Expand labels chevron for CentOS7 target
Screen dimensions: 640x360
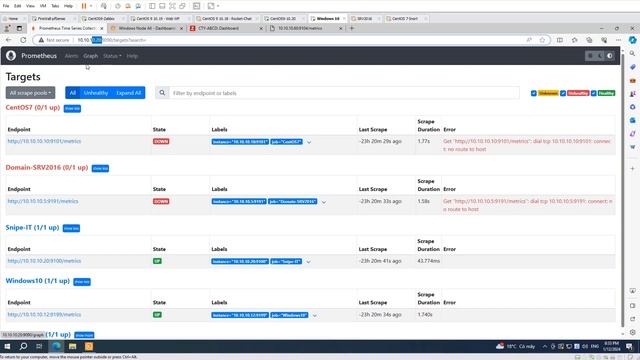point(309,142)
